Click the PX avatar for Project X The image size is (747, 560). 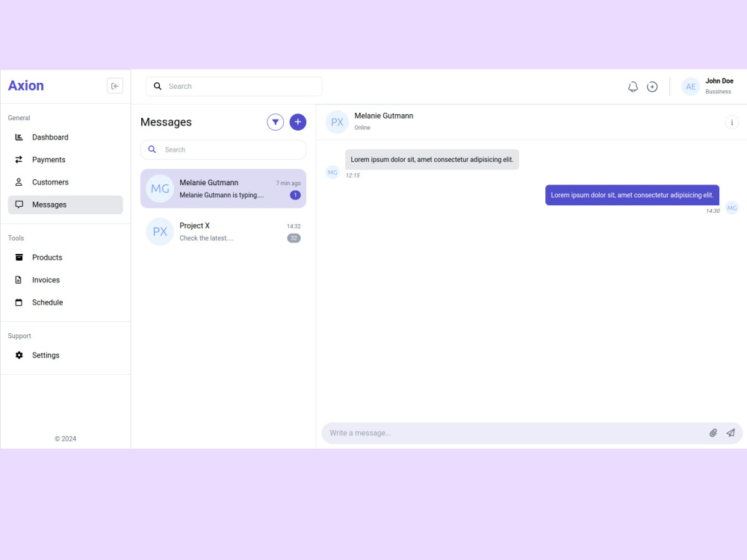point(160,231)
